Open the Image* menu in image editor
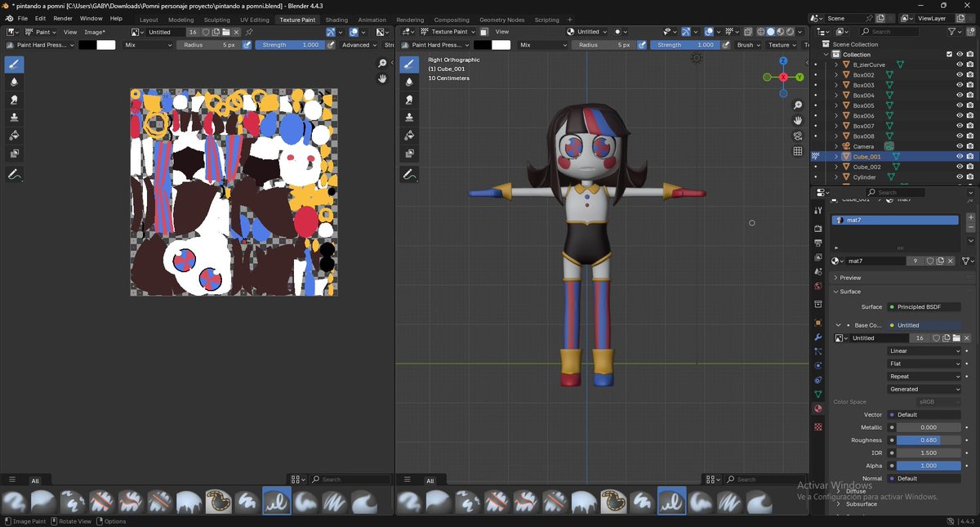 (95, 32)
